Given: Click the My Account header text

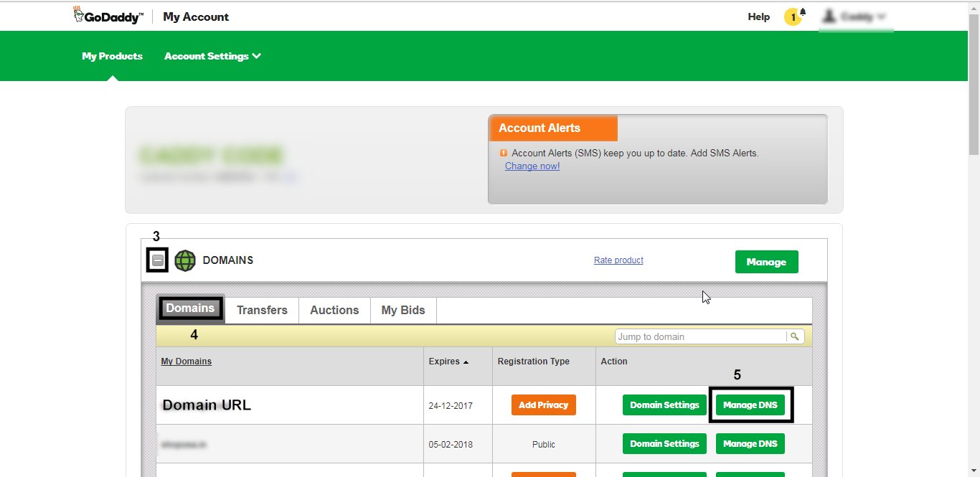Looking at the screenshot, I should pos(196,16).
